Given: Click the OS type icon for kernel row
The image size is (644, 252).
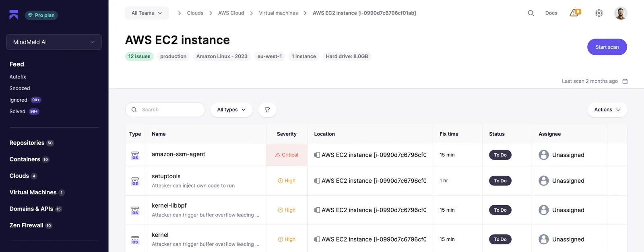Looking at the screenshot, I should pyautogui.click(x=135, y=240).
